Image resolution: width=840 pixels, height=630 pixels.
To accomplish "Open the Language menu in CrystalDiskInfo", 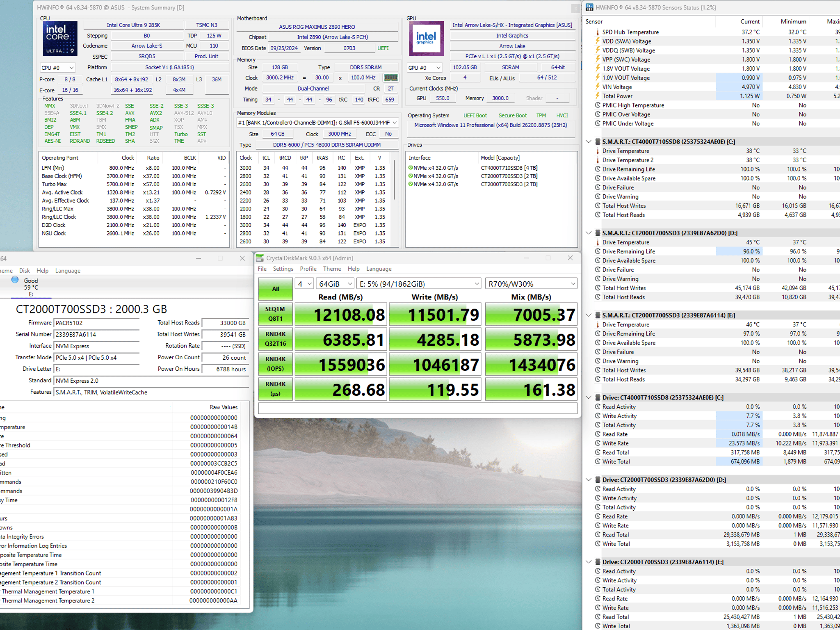I will coord(68,271).
